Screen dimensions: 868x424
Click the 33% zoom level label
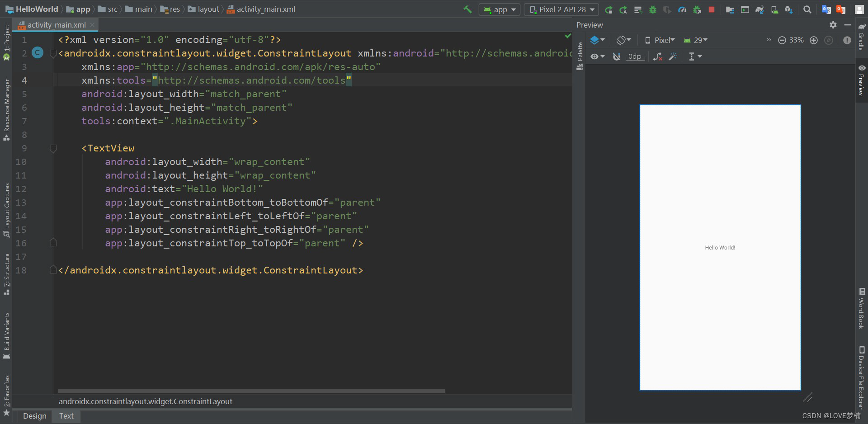coord(797,40)
